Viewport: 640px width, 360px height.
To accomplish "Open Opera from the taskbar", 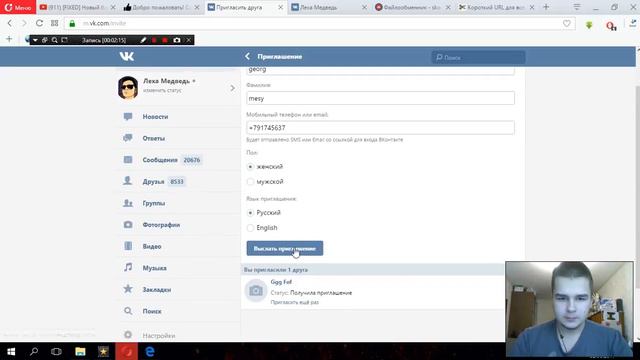I will [x=127, y=351].
